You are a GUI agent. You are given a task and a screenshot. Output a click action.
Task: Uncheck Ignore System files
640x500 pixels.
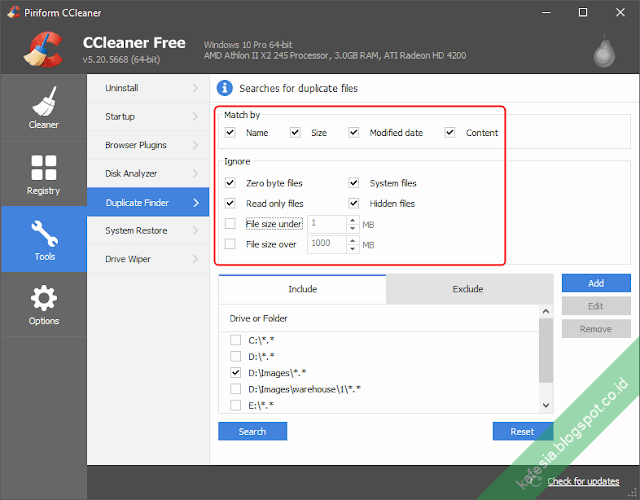click(x=353, y=182)
